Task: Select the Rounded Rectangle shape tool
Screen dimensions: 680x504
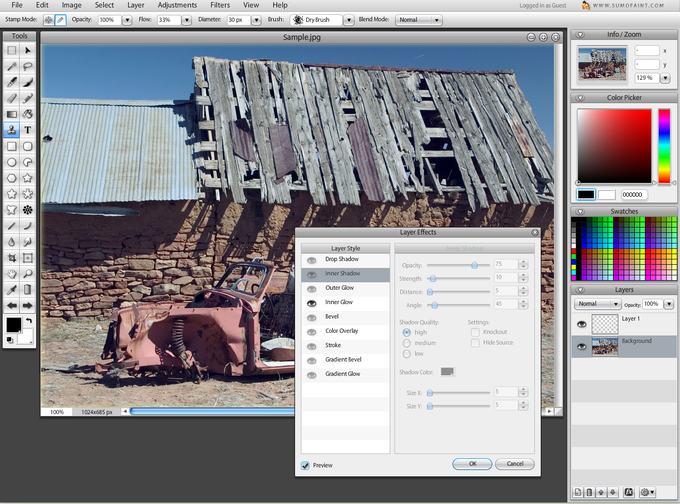Action: pos(27,146)
